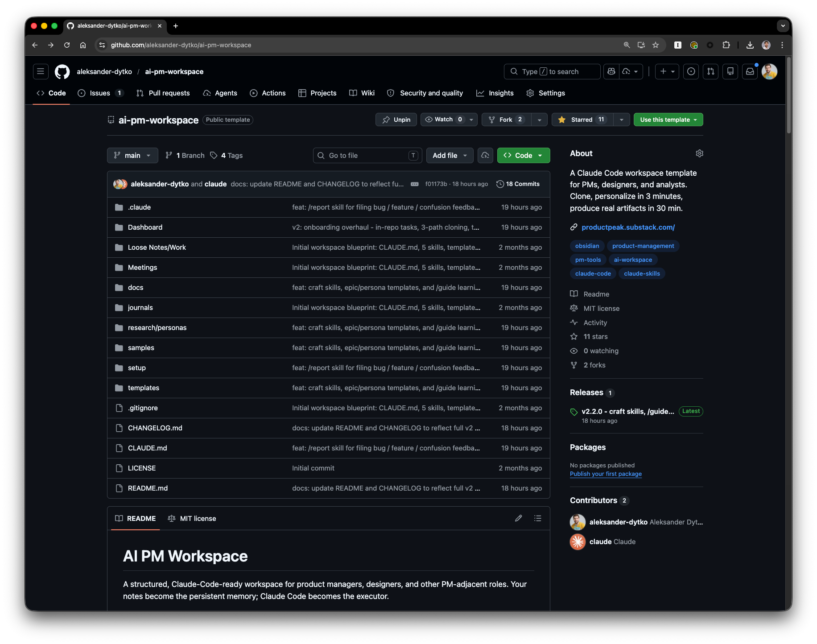The image size is (817, 644).
Task: Open the Pull requests tab
Action: (x=163, y=93)
